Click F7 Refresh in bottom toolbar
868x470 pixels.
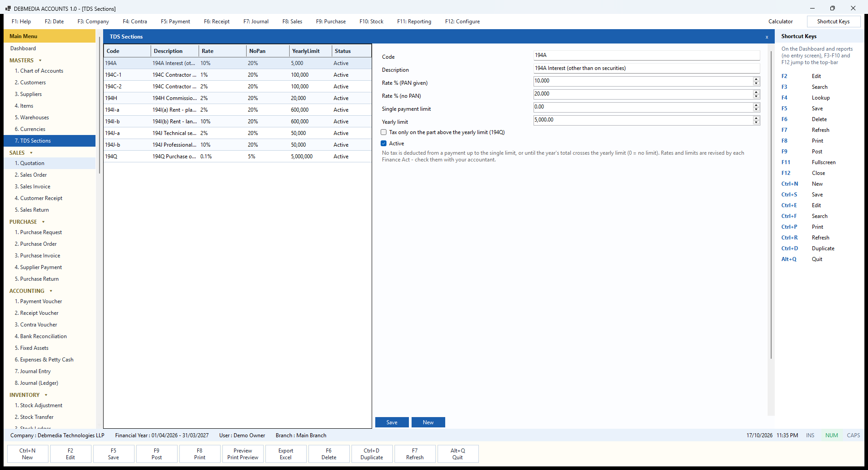[x=415, y=454]
